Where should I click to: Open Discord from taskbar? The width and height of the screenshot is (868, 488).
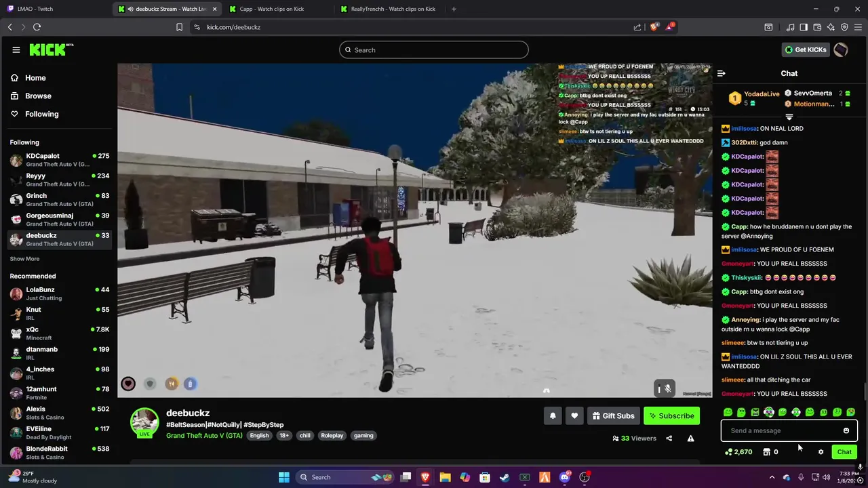(x=565, y=477)
